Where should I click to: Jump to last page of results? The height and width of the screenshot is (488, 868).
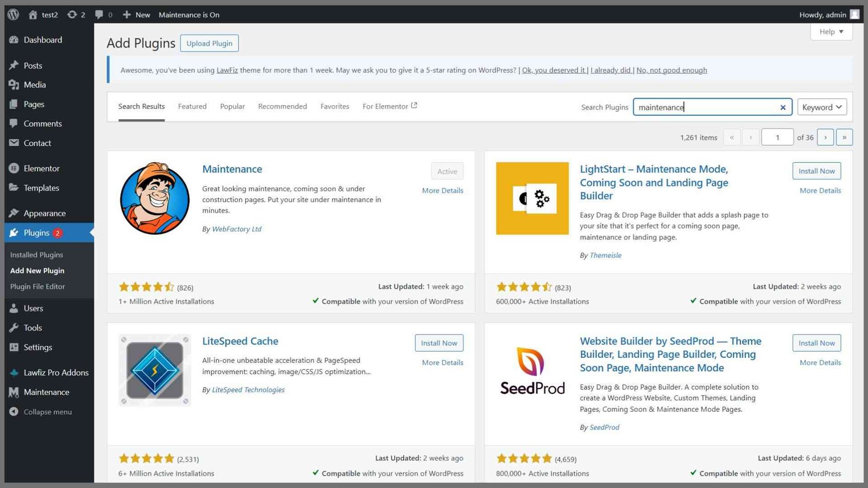point(844,137)
